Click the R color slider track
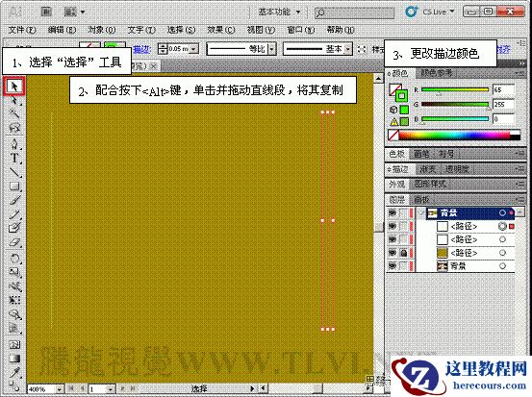Image resolution: width=532 pixels, height=397 pixels. (x=455, y=89)
